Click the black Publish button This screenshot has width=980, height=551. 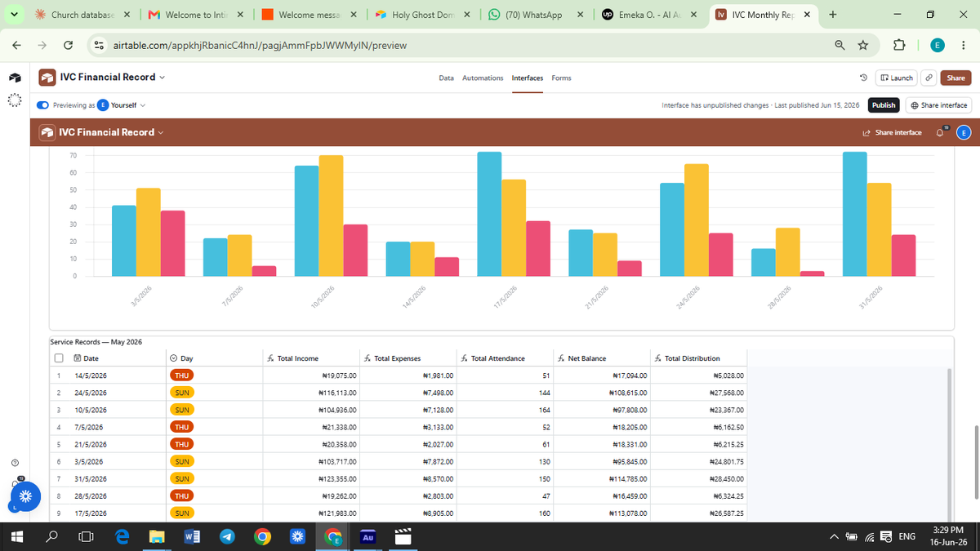(x=884, y=105)
